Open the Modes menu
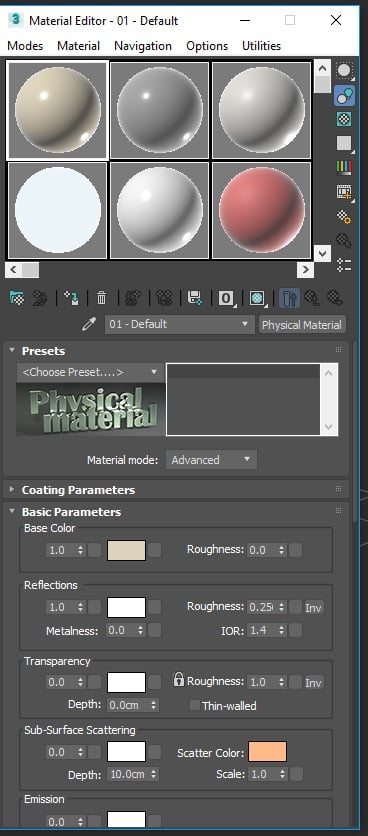This screenshot has height=836, width=368. click(25, 46)
